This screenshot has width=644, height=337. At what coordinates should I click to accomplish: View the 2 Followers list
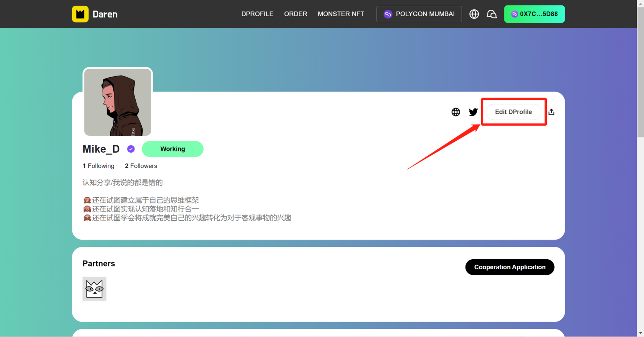click(x=141, y=166)
